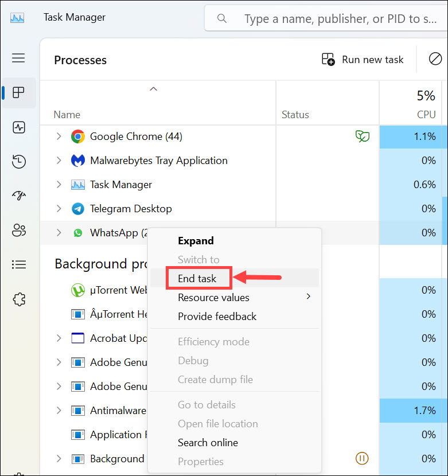448x476 pixels.
Task: Select the Task Manager process row
Action: (x=121, y=185)
